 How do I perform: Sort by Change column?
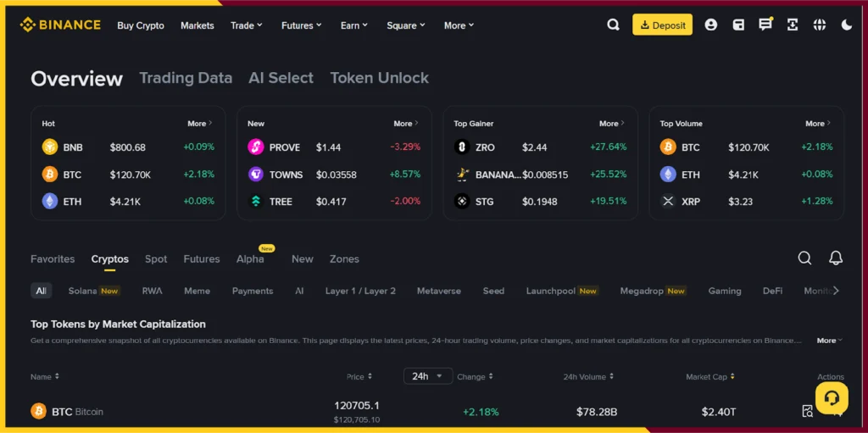[475, 376]
